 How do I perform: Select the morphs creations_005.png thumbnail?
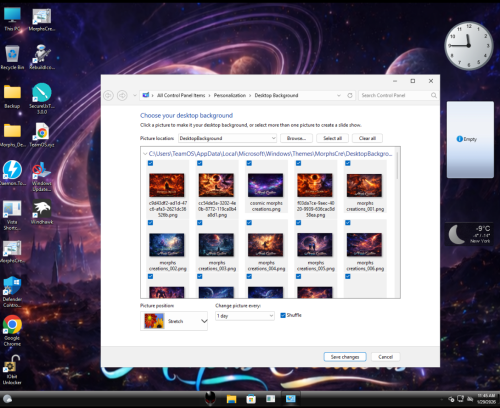click(x=315, y=245)
